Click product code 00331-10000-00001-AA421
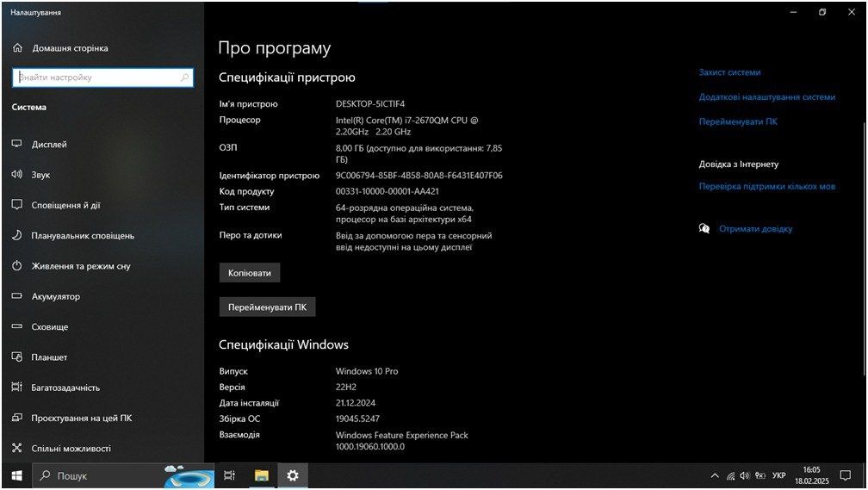The width and height of the screenshot is (868, 490). [x=387, y=191]
